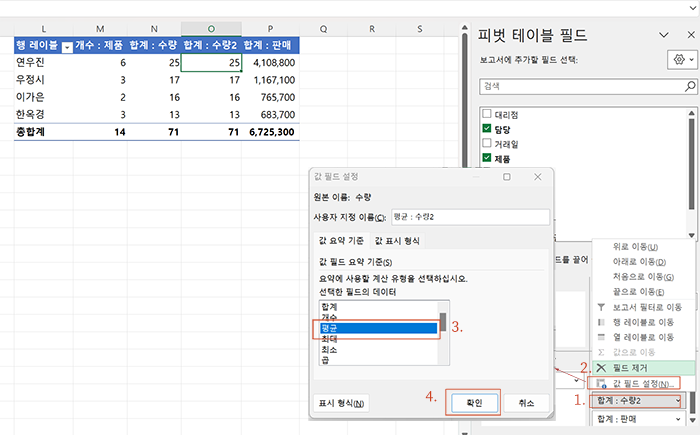Click the 필드 제거 X icon
700x435 pixels.
click(x=601, y=368)
